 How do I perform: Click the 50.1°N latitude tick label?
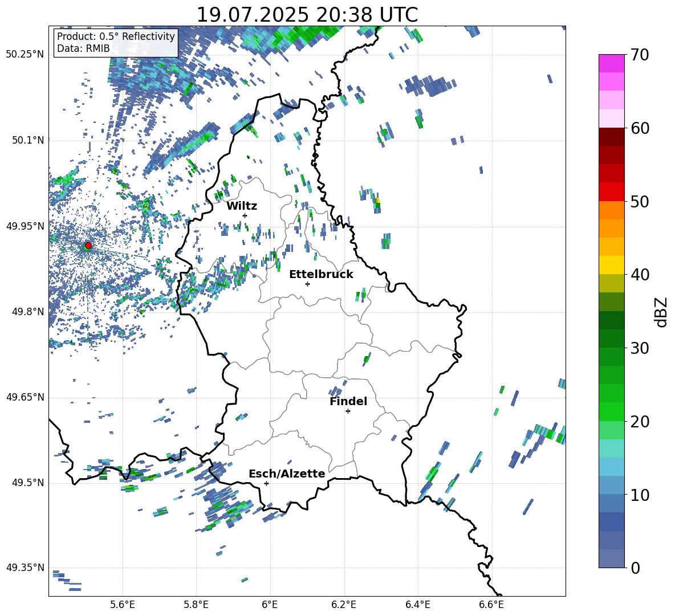pyautogui.click(x=28, y=140)
